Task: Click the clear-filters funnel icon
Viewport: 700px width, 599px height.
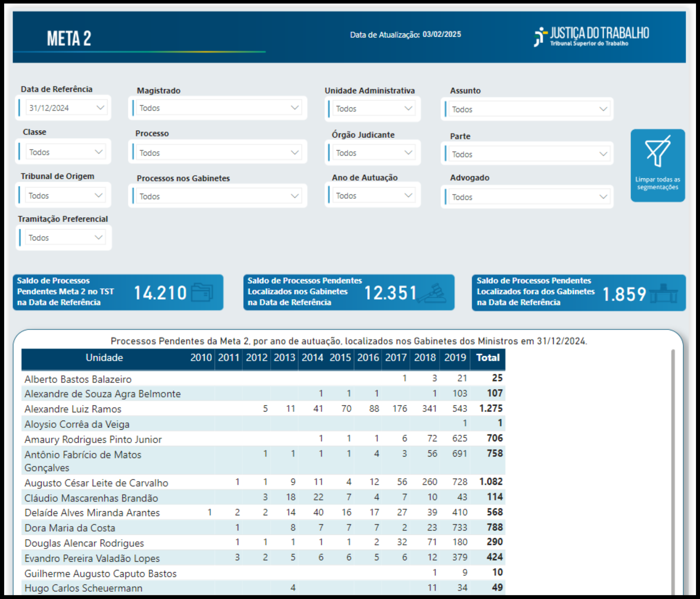Action: [658, 151]
